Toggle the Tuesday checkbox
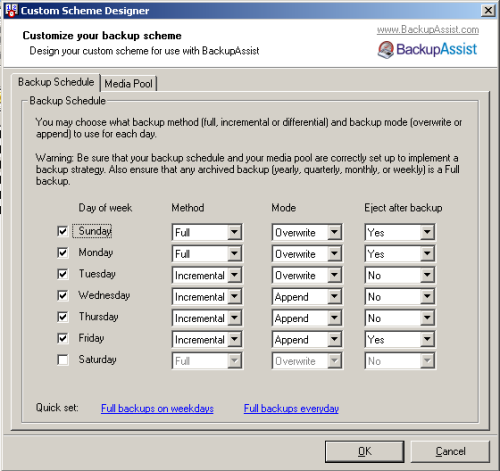Image resolution: width=500 pixels, height=471 pixels. pyautogui.click(x=63, y=274)
